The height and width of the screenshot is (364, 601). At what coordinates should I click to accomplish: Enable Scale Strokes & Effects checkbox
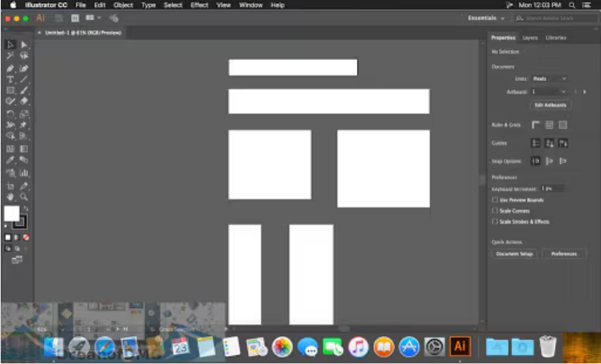[495, 221]
